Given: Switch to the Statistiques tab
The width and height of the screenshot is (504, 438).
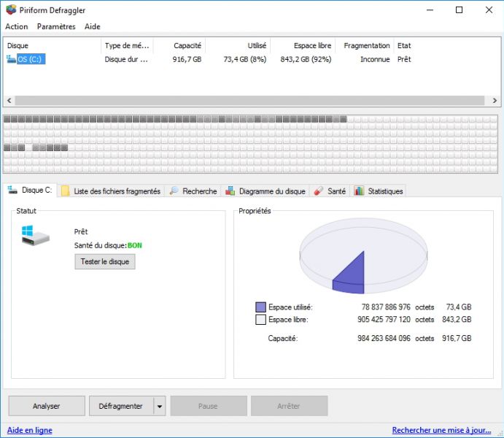Looking at the screenshot, I should (x=379, y=191).
